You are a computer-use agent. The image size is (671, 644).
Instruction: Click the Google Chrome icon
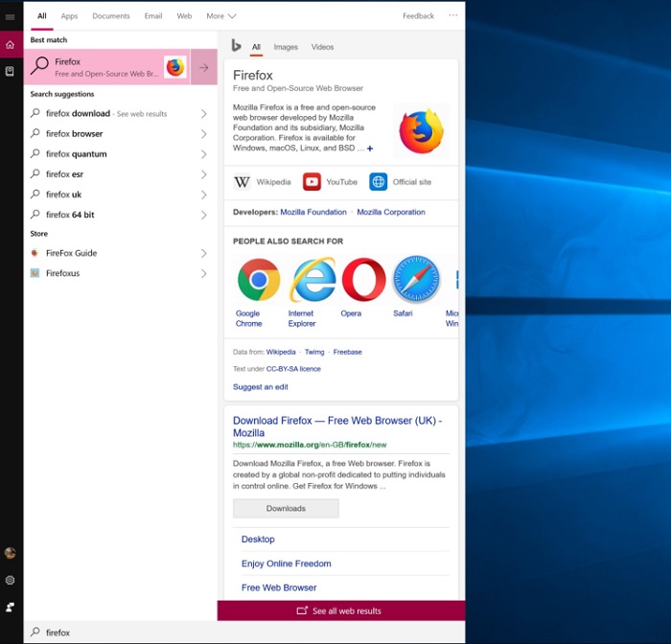tap(259, 280)
